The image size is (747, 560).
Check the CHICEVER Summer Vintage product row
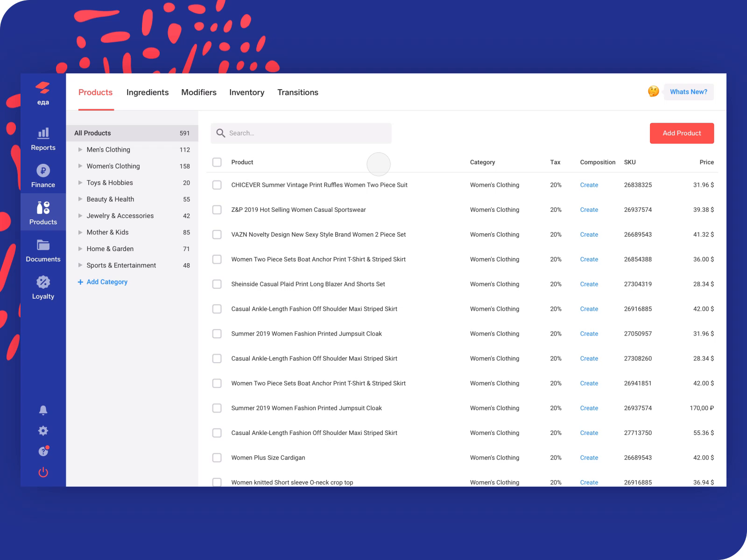[217, 185]
